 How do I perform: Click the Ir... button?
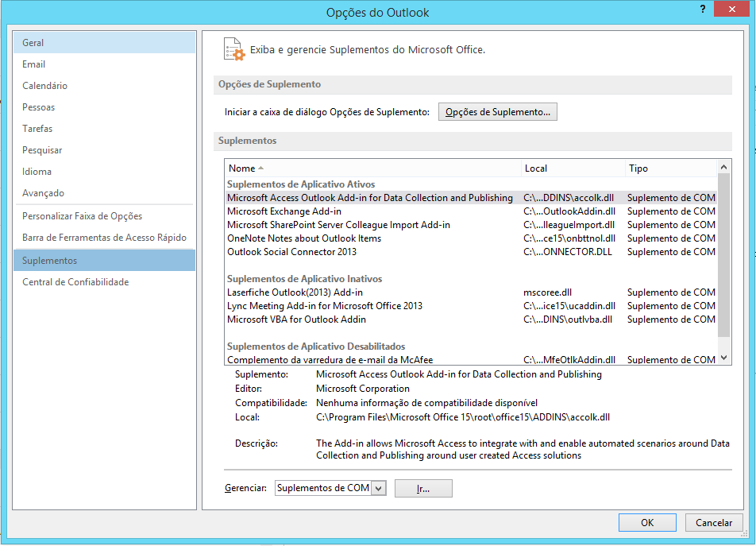(x=423, y=488)
